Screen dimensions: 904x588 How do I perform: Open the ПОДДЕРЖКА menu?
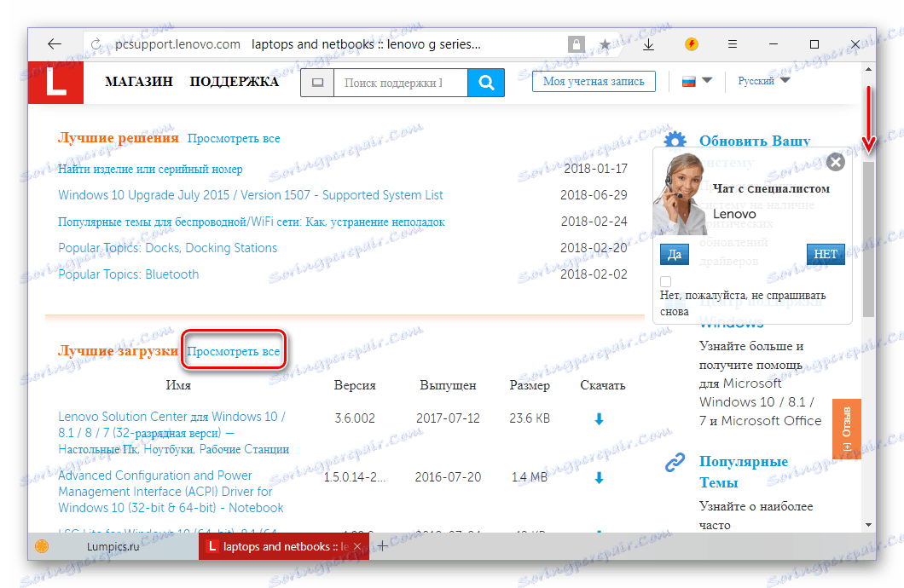click(234, 82)
